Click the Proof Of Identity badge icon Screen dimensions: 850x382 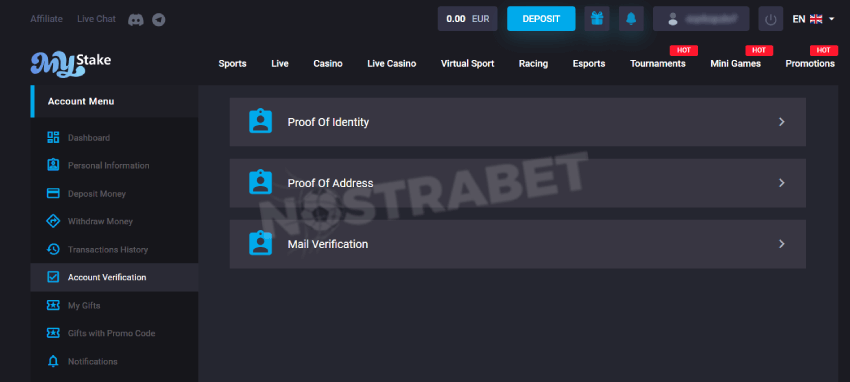click(x=260, y=121)
